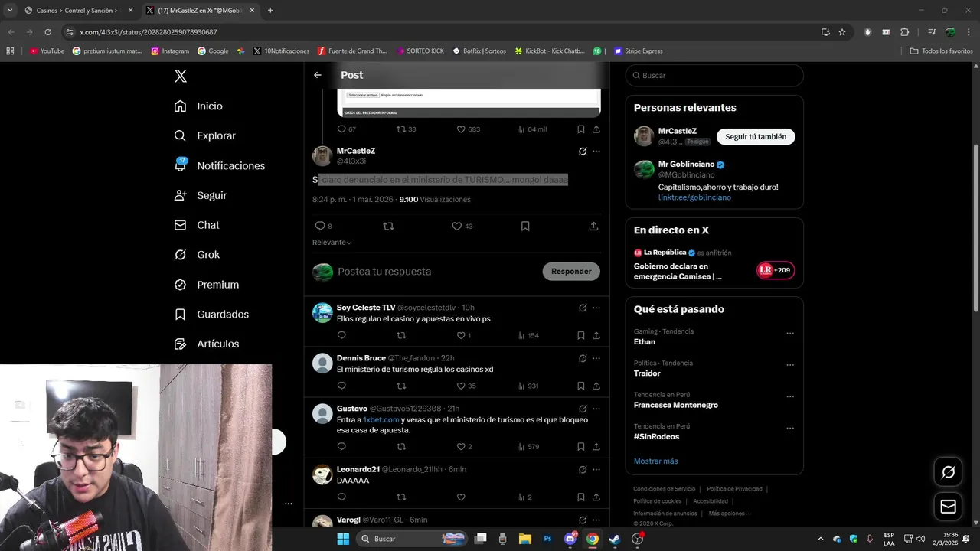The height and width of the screenshot is (551, 980).
Task: Bookmark MrCastleZ's main post
Action: coord(525,226)
